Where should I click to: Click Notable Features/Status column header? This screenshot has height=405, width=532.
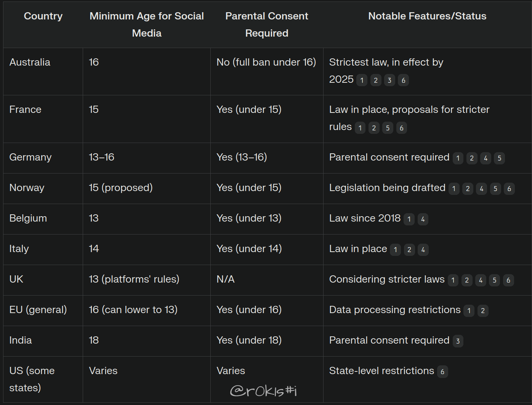[x=427, y=16]
